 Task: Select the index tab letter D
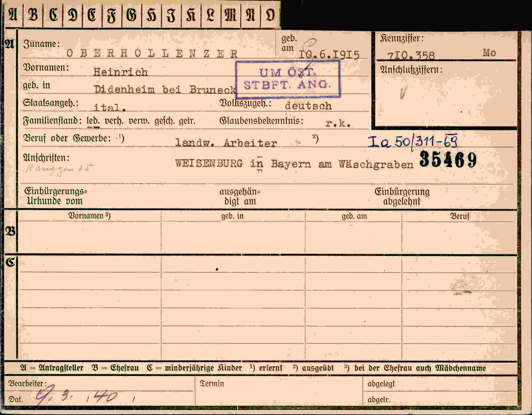coord(73,15)
